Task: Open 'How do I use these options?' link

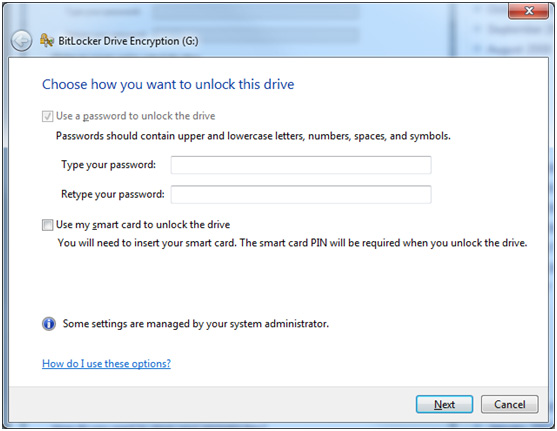Action: pos(106,364)
